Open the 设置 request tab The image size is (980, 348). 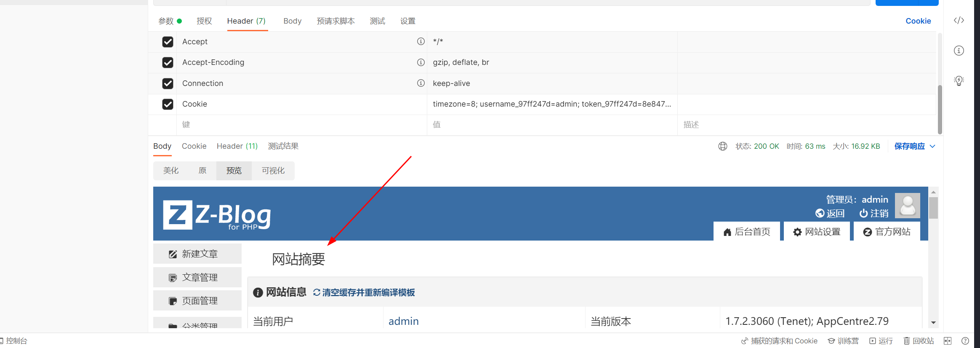407,21
